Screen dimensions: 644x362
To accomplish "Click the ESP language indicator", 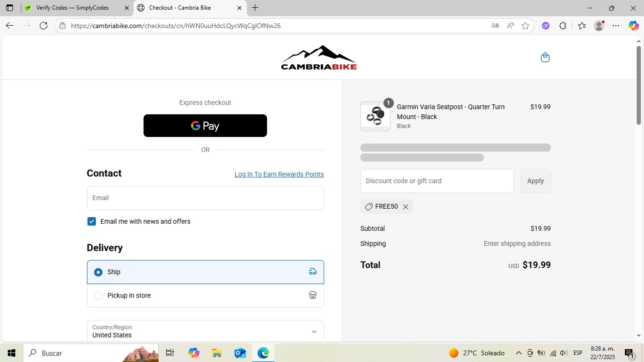I will pyautogui.click(x=578, y=353).
